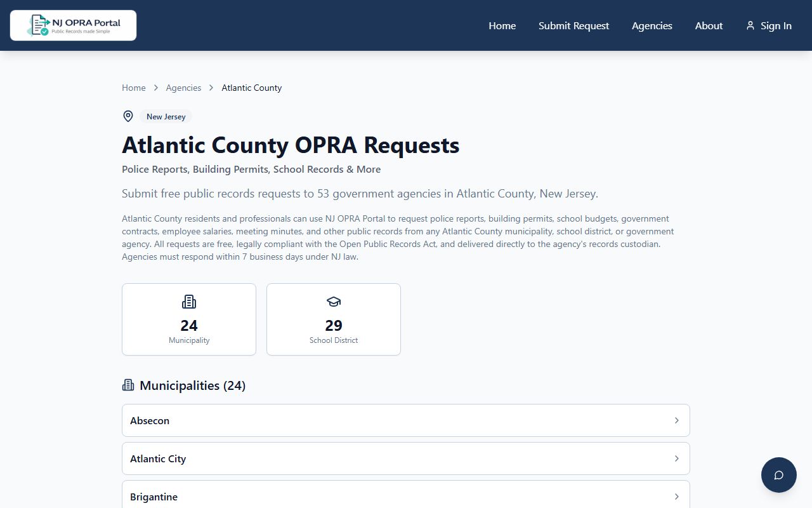Image resolution: width=812 pixels, height=508 pixels.
Task: Click the 'Submit free public records requests' sentence
Action: point(360,194)
